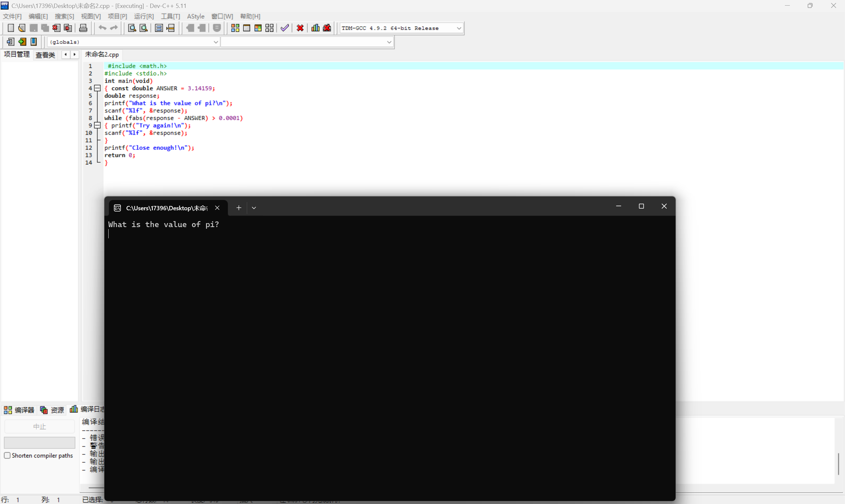Open the (globals) scope dropdown
Viewport: 845px width, 504px height.
point(215,42)
